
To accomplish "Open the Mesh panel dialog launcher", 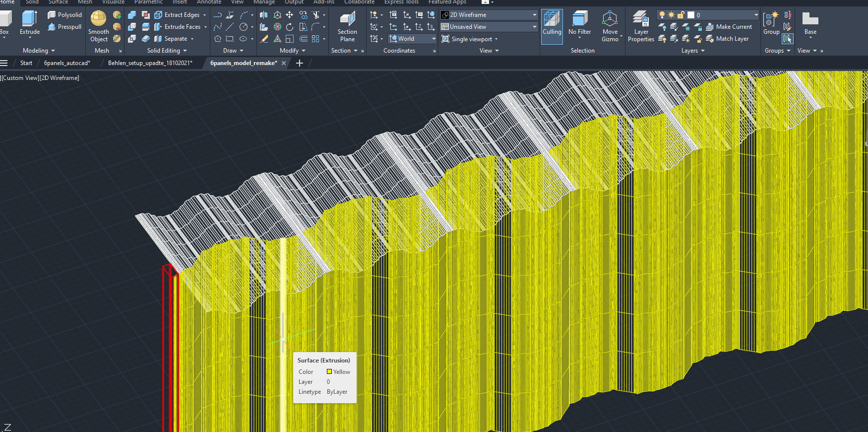I will tap(120, 51).
